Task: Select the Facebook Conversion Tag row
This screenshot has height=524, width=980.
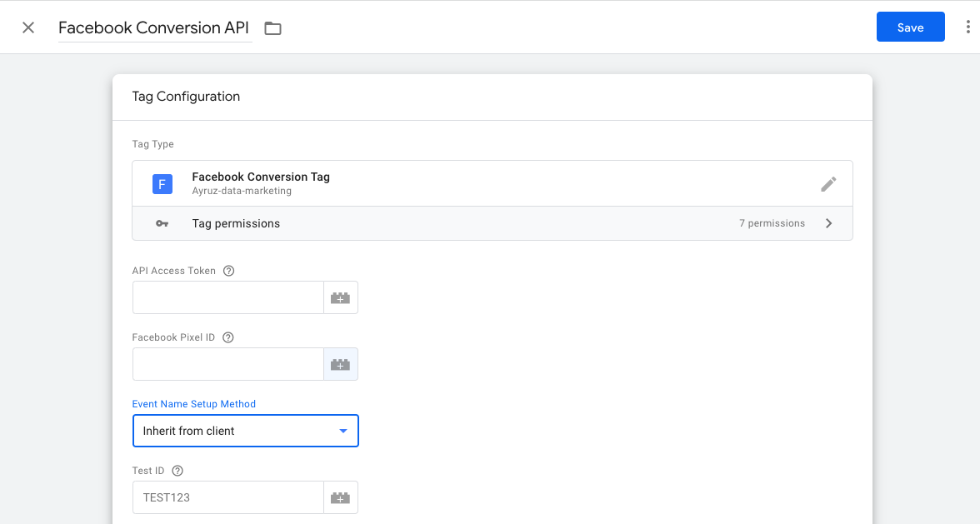Action: (492, 183)
